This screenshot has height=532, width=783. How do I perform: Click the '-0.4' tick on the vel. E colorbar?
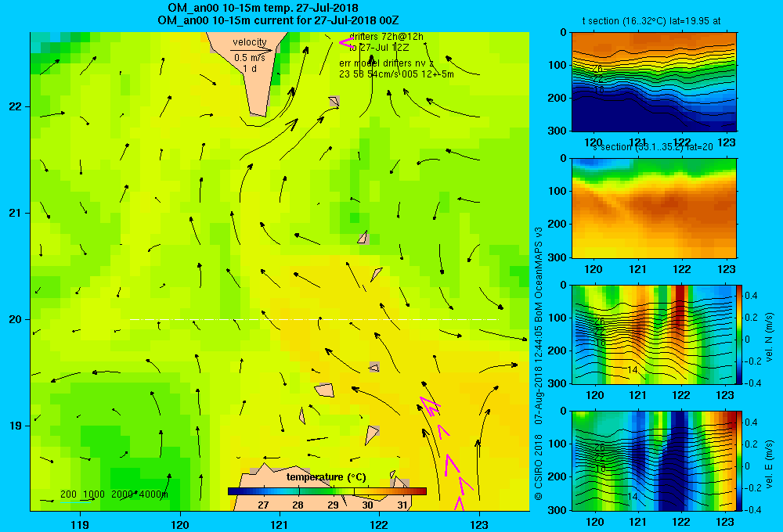tap(753, 509)
